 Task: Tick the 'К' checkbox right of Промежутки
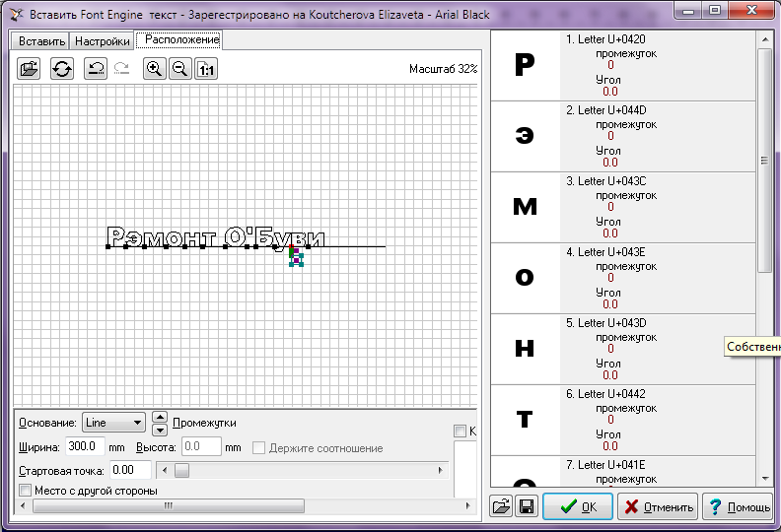click(460, 431)
